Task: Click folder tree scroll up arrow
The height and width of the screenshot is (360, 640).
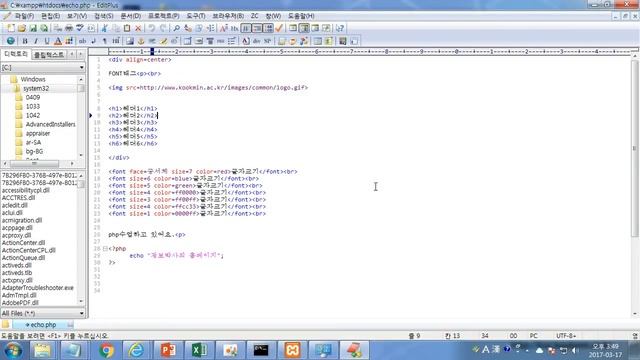Action: click(x=81, y=79)
